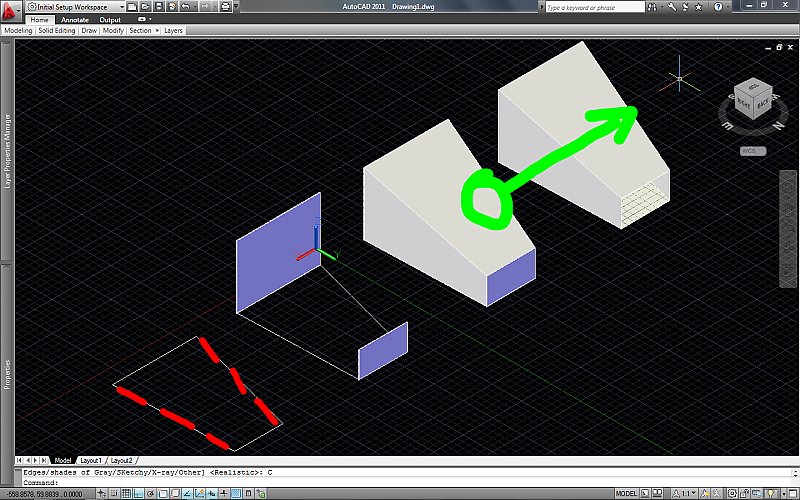800x500 pixels.
Task: Click the New drawing icon
Action: [x=132, y=7]
